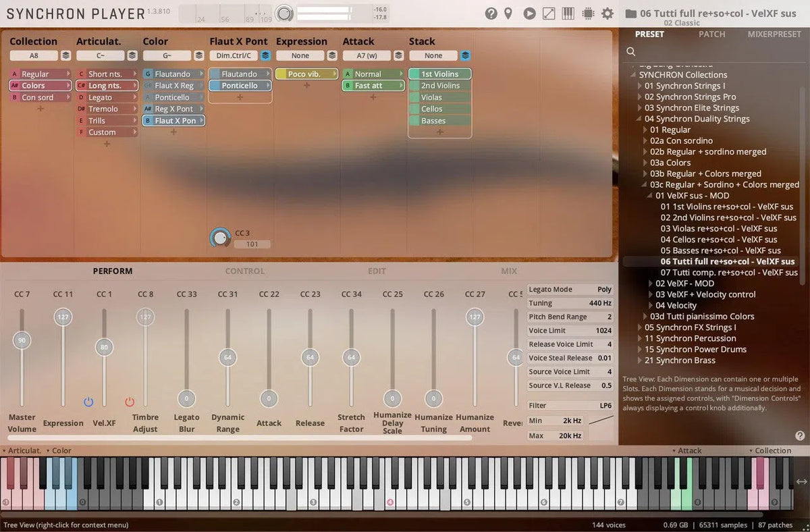This screenshot has height=532, width=810.
Task: Switch to the PATCH tab
Action: pos(711,34)
